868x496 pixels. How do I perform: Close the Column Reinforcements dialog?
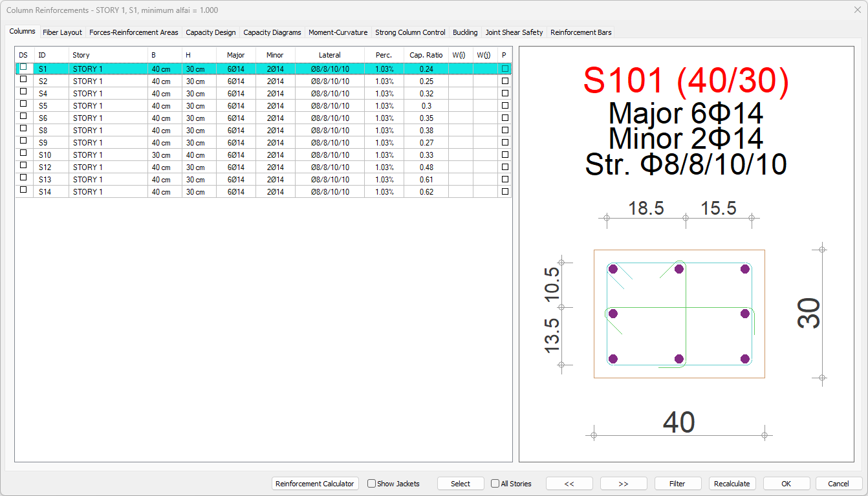point(857,10)
